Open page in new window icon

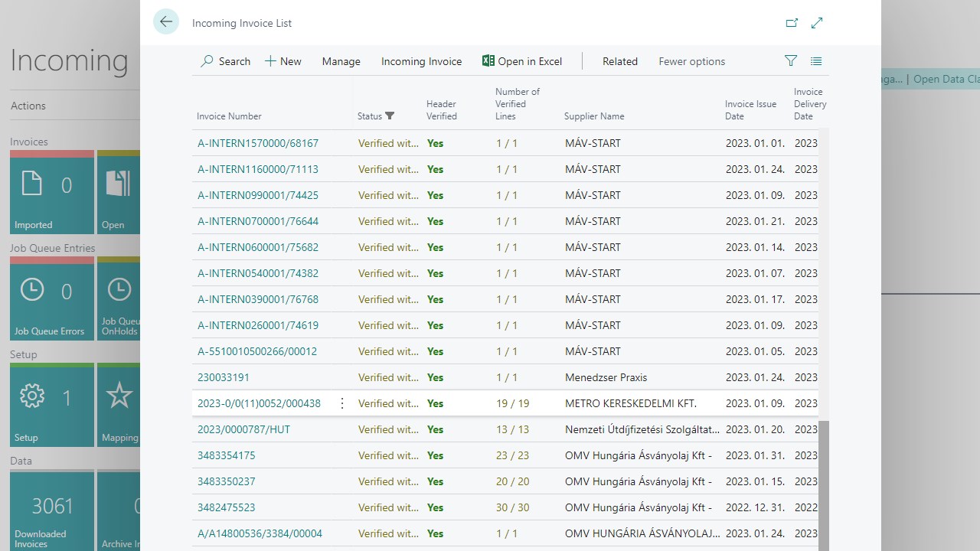[x=792, y=23]
